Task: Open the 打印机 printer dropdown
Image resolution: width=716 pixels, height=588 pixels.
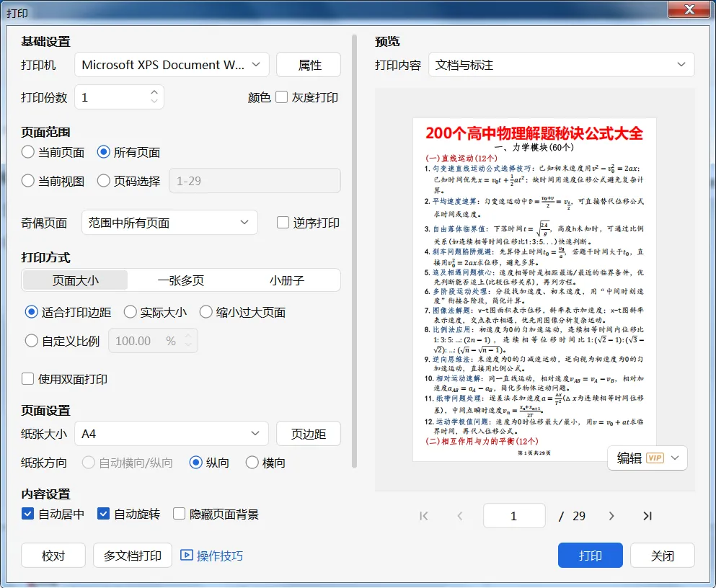Action: pos(172,65)
